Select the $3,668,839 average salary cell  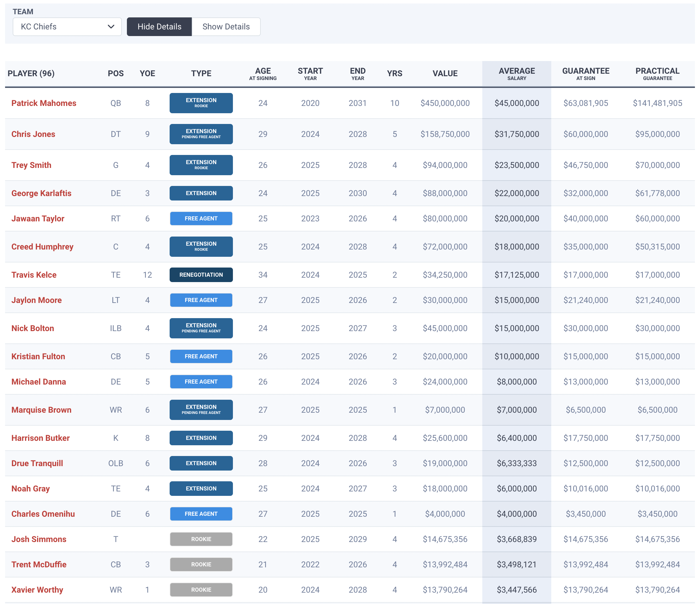click(516, 539)
